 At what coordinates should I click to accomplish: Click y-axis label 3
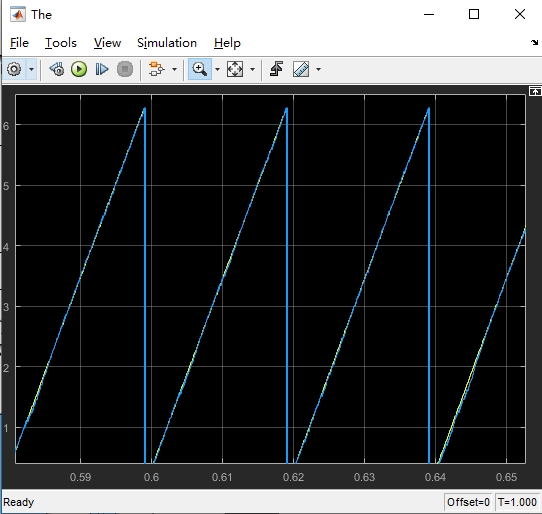coord(6,307)
